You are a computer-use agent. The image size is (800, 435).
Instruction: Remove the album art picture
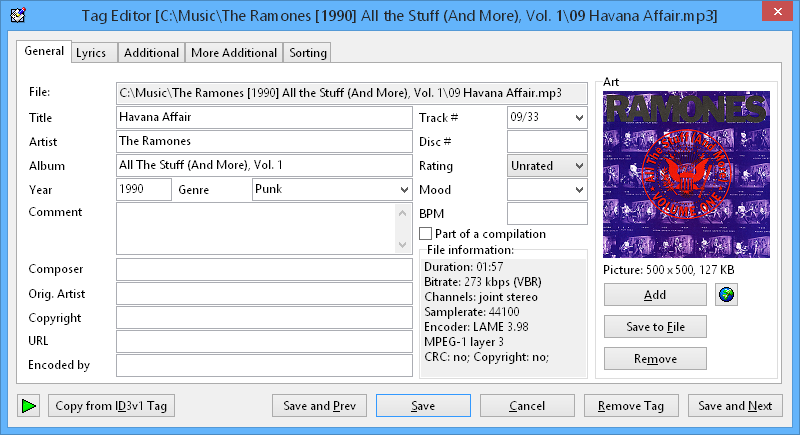(x=655, y=359)
